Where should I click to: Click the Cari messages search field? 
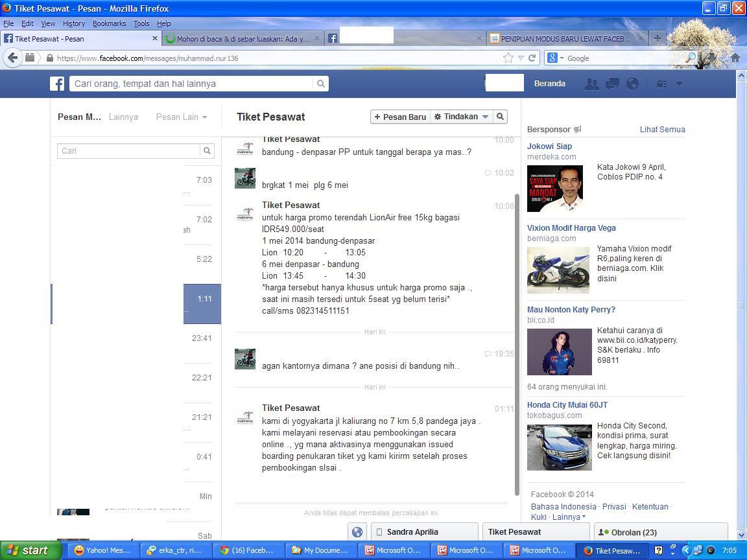click(128, 150)
